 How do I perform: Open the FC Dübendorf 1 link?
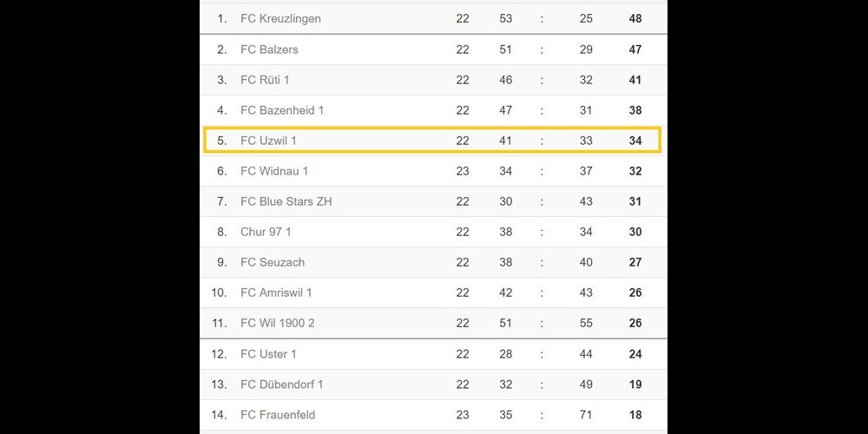282,385
